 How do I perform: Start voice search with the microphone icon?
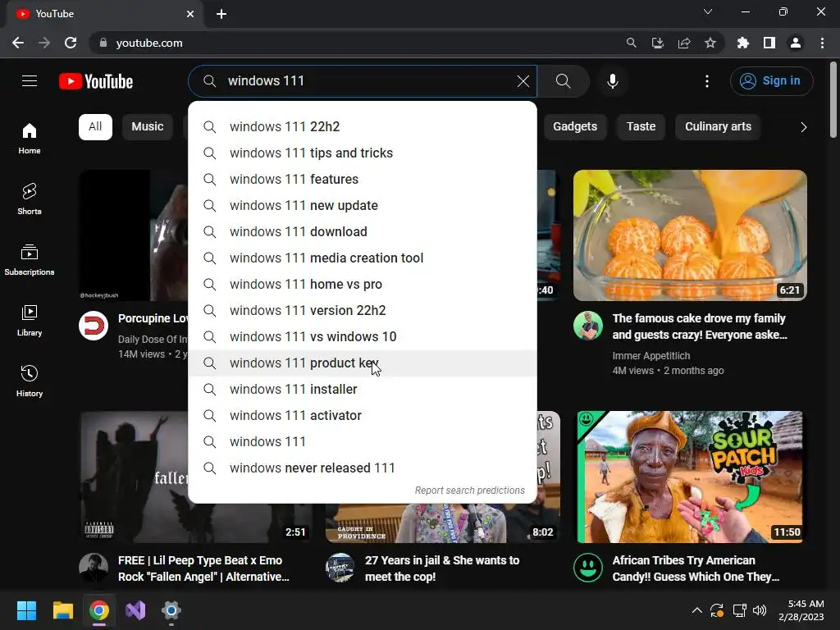[x=612, y=81]
